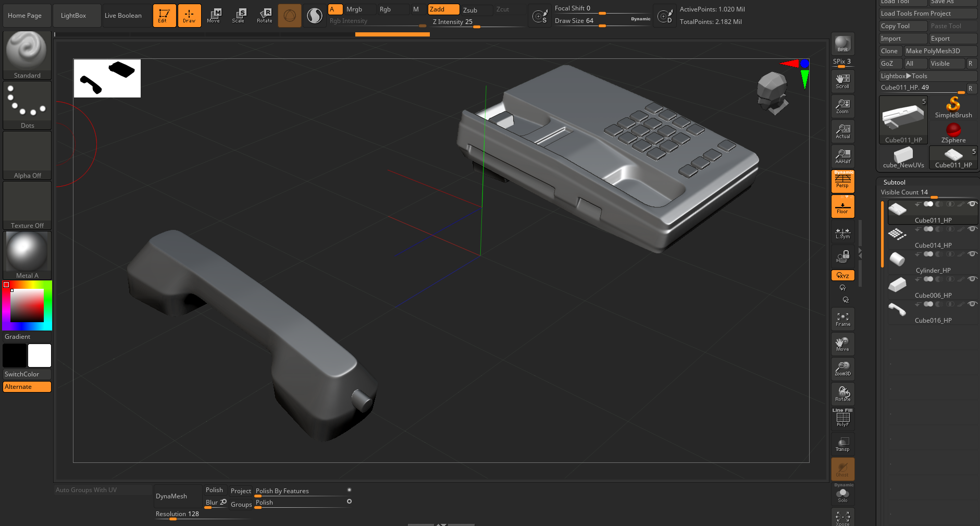Open the Texture Off selector

27,205
